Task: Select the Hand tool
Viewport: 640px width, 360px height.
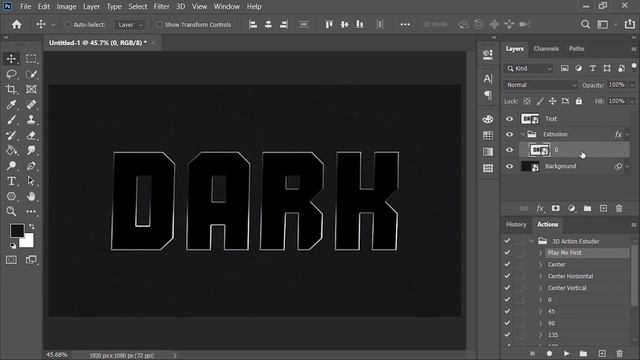Action: click(x=31, y=196)
